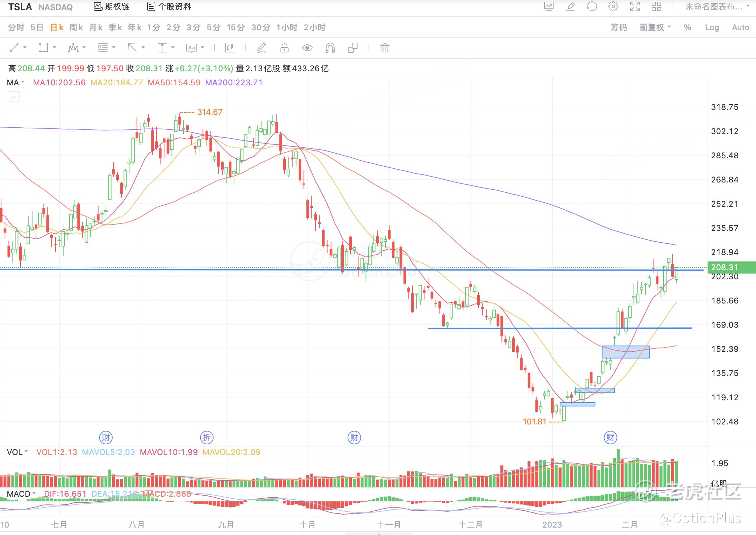Click the blue shaded rectangle near 152
Screen dimensions: 756x535
point(626,352)
